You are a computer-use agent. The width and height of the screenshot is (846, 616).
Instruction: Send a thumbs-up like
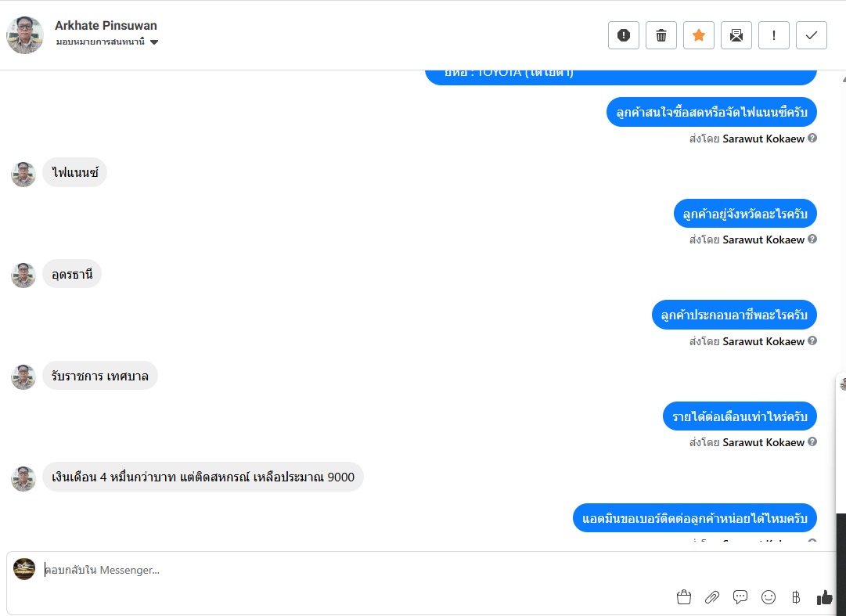point(824,597)
